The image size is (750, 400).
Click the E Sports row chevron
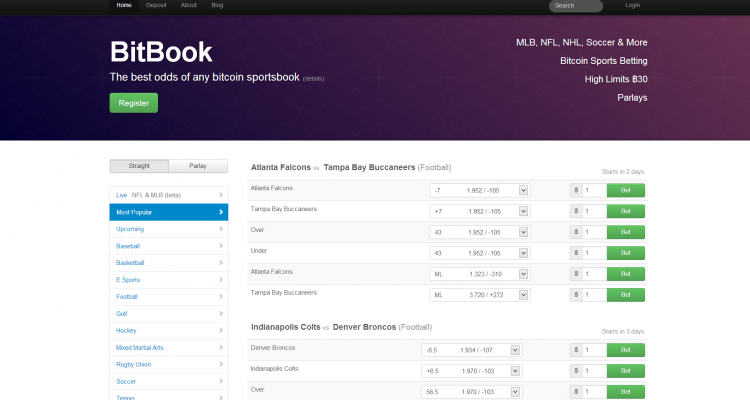(x=221, y=280)
